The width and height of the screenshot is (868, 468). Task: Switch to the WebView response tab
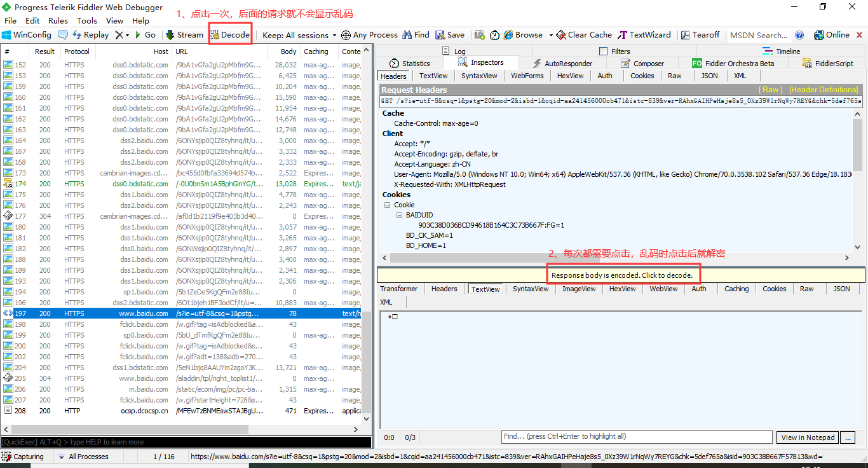point(663,288)
